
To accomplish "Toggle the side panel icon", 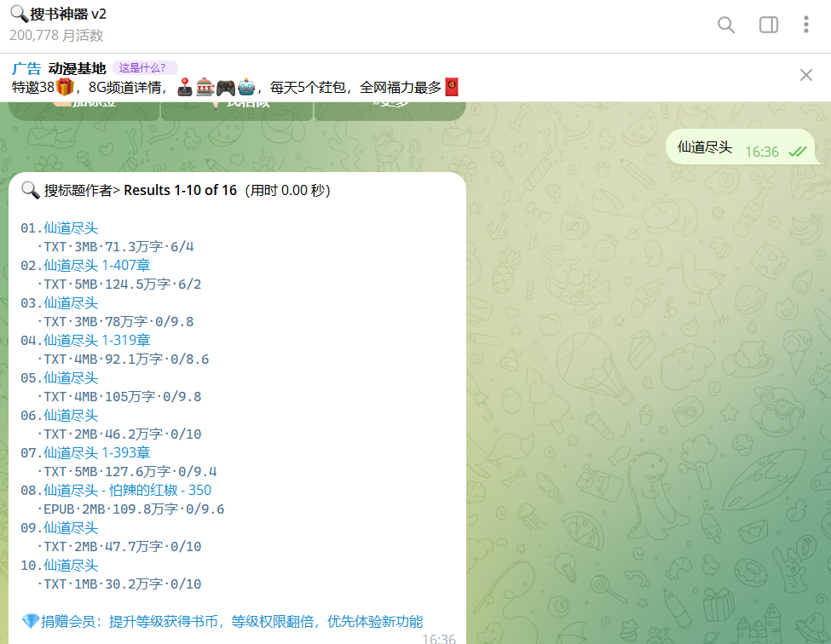I will click(769, 25).
